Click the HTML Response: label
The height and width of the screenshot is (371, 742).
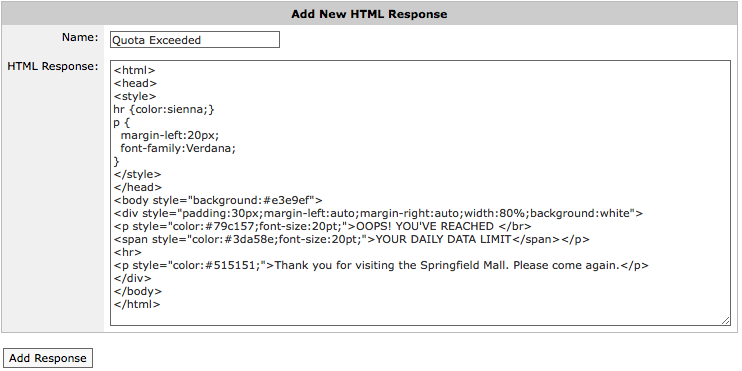point(53,66)
